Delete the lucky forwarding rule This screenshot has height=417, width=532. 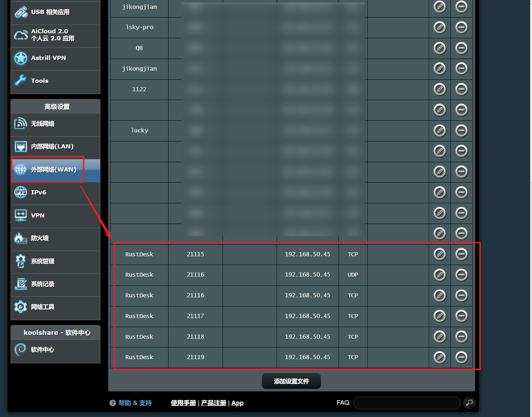click(461, 131)
